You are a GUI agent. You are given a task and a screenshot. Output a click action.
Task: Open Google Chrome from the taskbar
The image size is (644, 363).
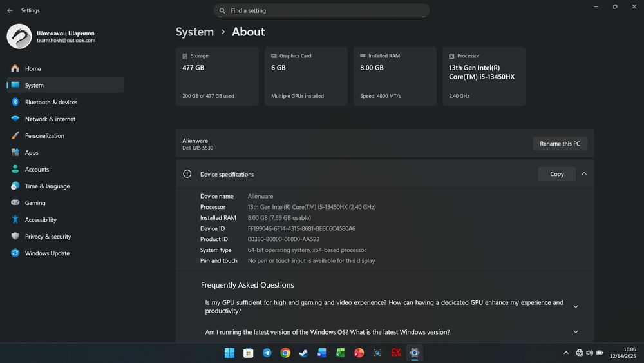coord(285,353)
